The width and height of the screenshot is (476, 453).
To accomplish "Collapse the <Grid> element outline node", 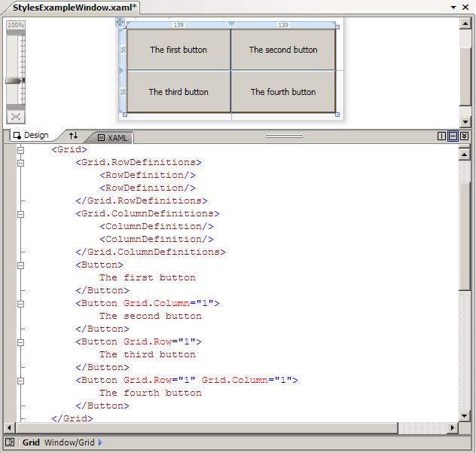I will click(x=20, y=150).
